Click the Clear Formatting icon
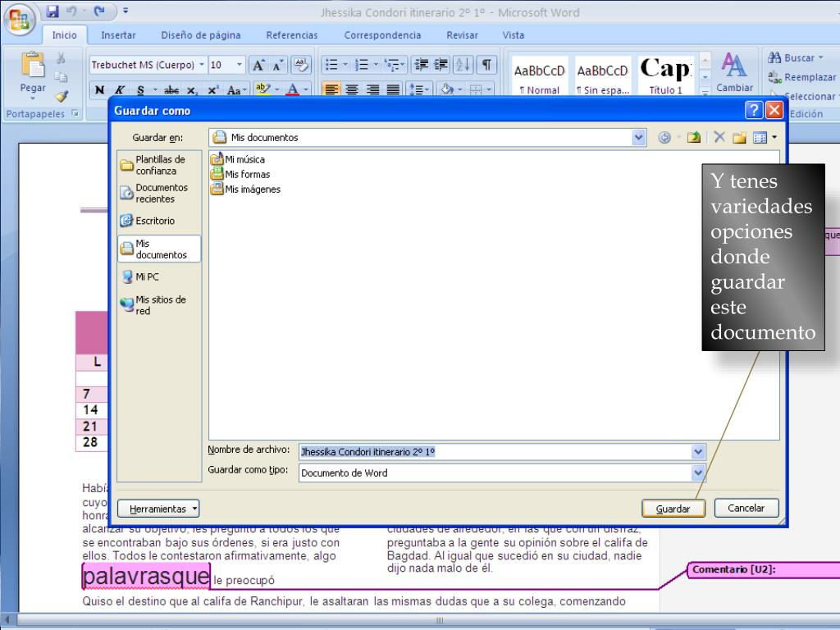 click(301, 66)
